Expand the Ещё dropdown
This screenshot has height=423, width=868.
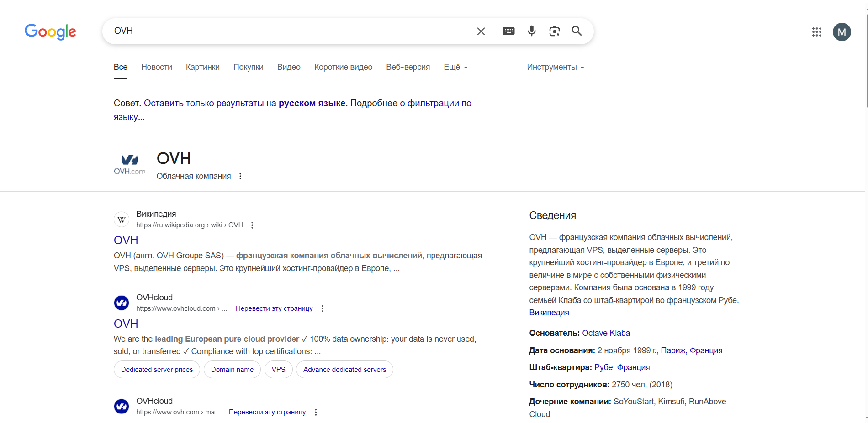click(455, 67)
